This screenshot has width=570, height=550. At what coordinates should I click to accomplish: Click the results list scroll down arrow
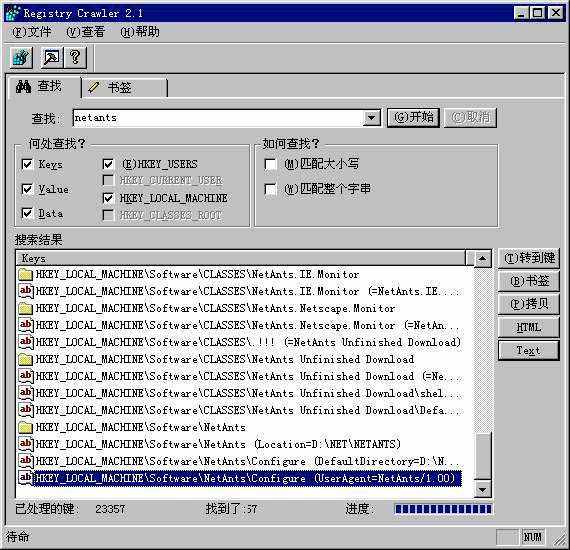point(482,489)
